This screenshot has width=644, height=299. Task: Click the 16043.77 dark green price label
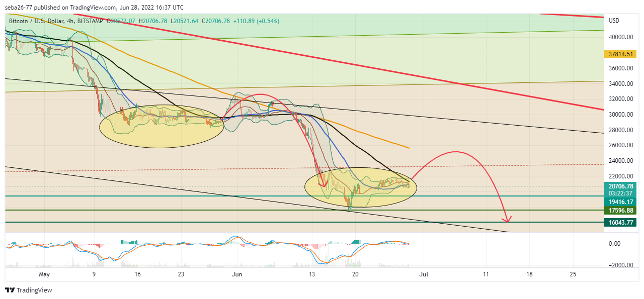tap(621, 222)
